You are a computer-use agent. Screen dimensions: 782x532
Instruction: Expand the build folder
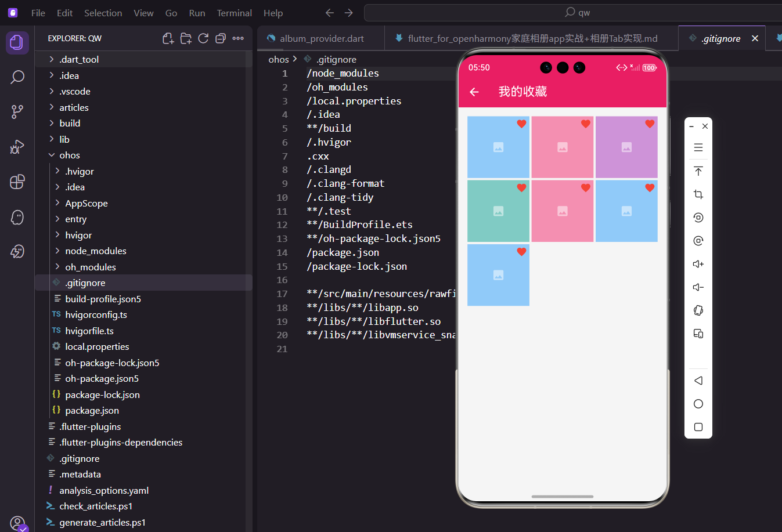coord(143,123)
